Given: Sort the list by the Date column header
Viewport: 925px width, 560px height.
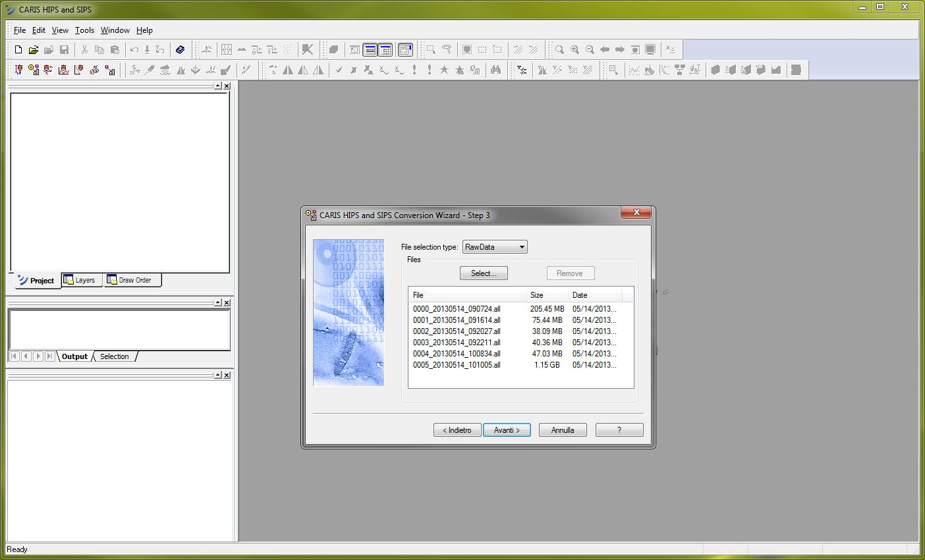Looking at the screenshot, I should [595, 295].
